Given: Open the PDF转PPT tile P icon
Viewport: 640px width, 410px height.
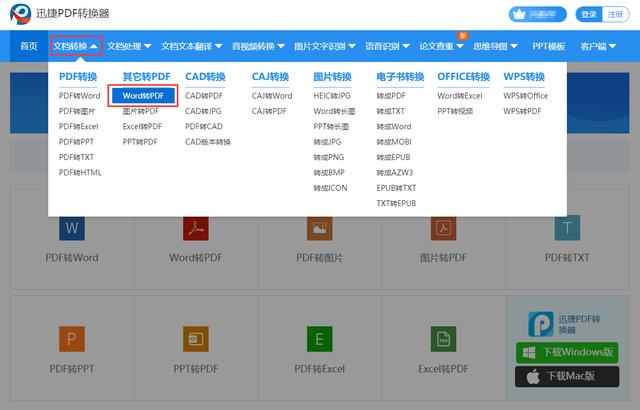Looking at the screenshot, I should tap(72, 339).
